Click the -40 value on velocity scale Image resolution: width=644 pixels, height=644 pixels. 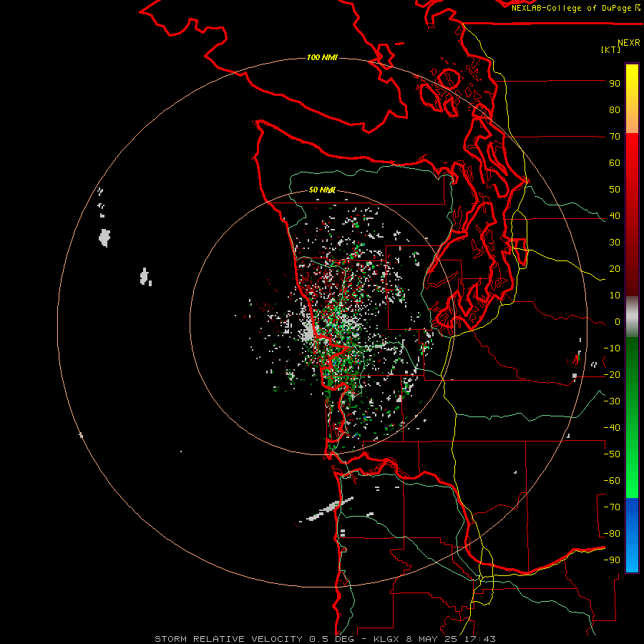click(612, 428)
